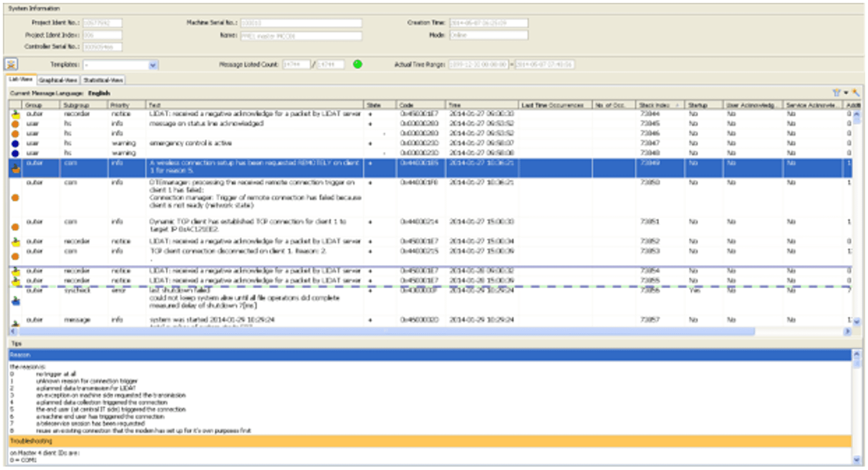Click the horizontal scrollbar right arrow
The height and width of the screenshot is (470, 868).
point(847,331)
